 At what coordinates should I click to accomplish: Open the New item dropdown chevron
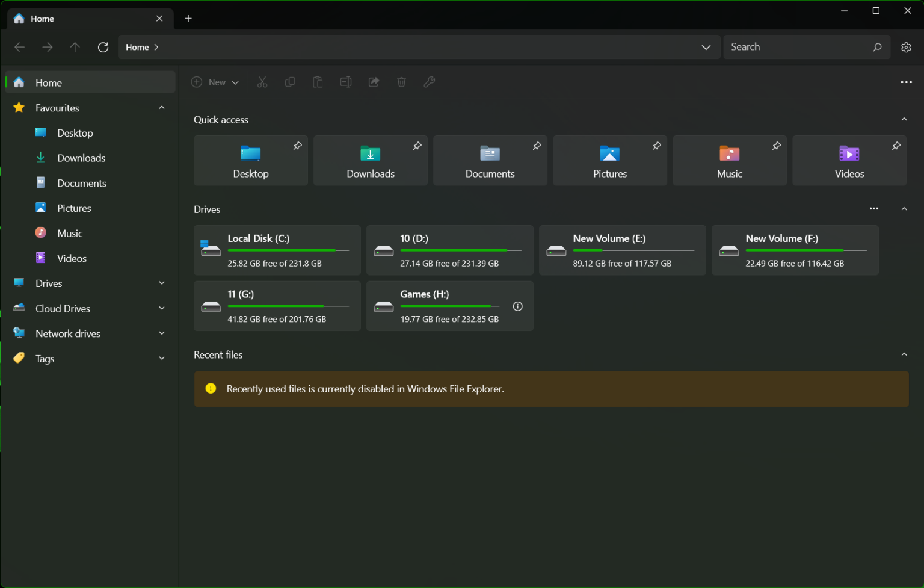(x=236, y=82)
